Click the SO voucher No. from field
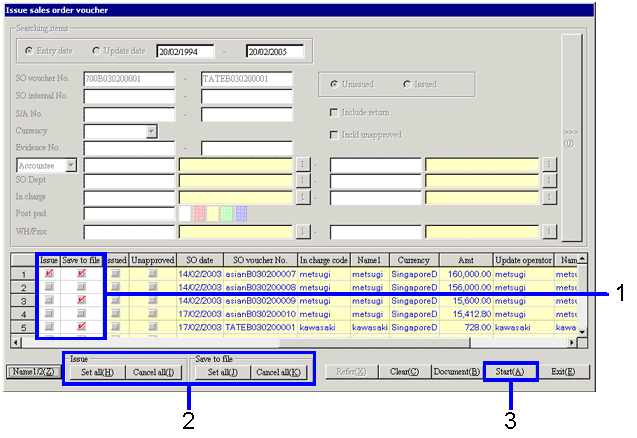Viewport: 637px width, 438px height. [x=129, y=79]
